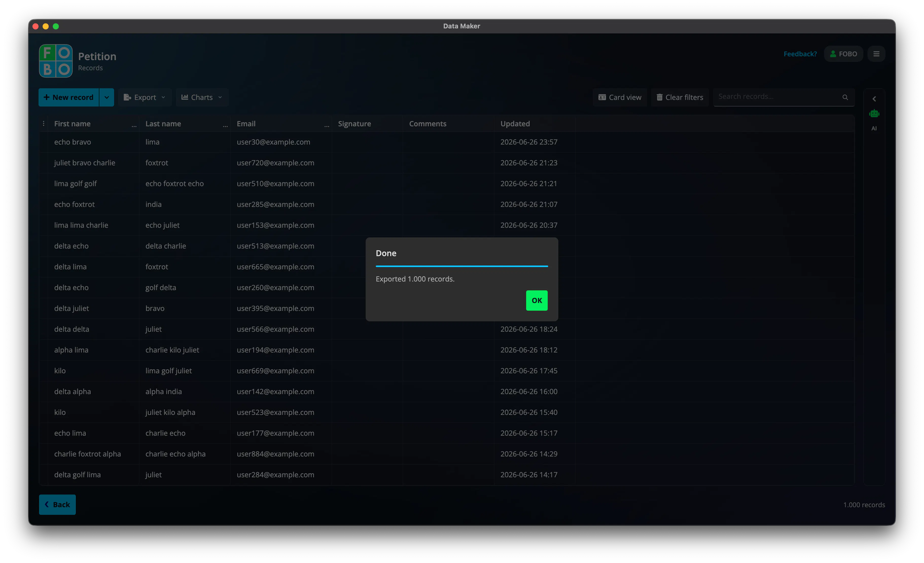Open the FOBO user account button
The image size is (924, 563).
tap(843, 54)
